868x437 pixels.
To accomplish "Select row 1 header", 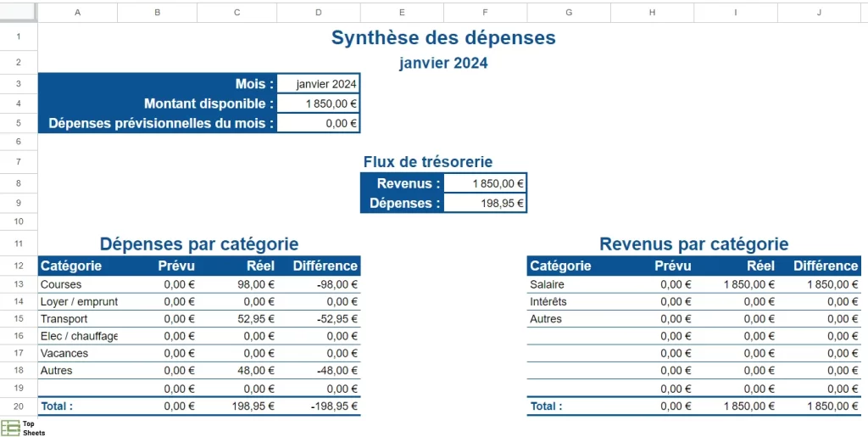I will (19, 36).
